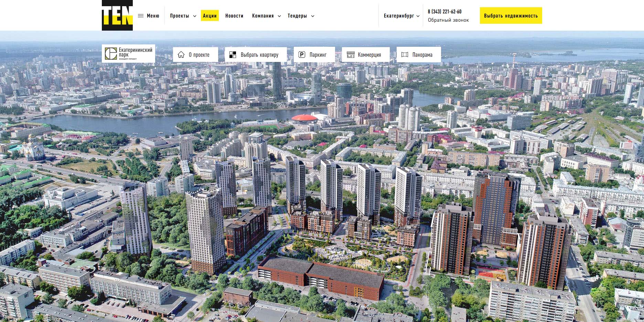Click the TEN logo

tap(117, 15)
